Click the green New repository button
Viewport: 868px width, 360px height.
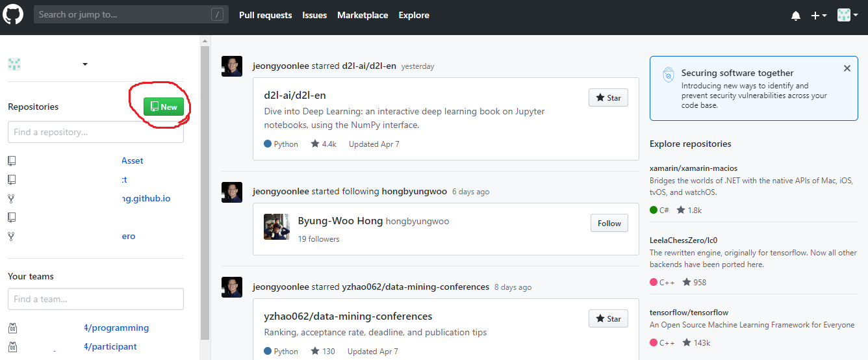(x=164, y=107)
